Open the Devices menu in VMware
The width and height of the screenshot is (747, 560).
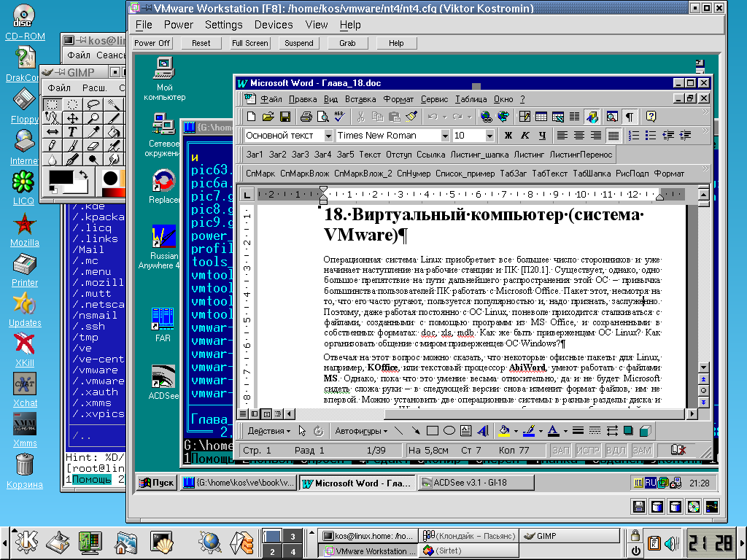pos(274,25)
